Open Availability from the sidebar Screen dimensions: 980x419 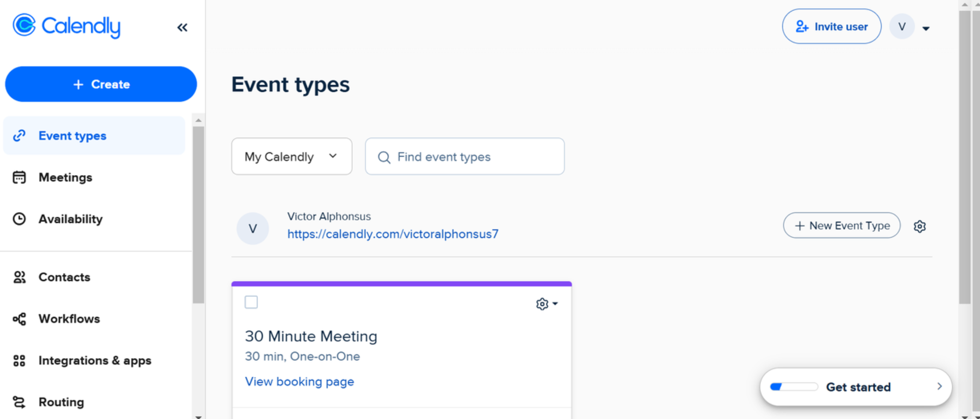coord(71,219)
